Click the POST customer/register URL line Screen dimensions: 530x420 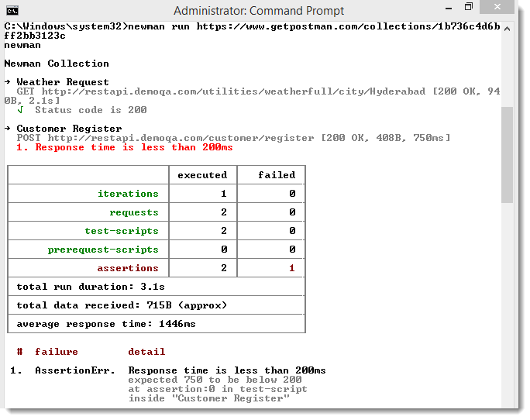coord(233,138)
